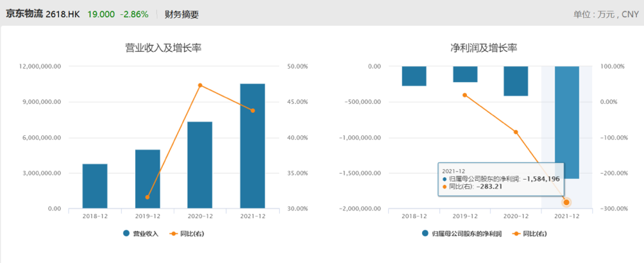Screen dimensions: 644x263
Task: Click net profit growth point at 2020-12
Action: coord(516,132)
